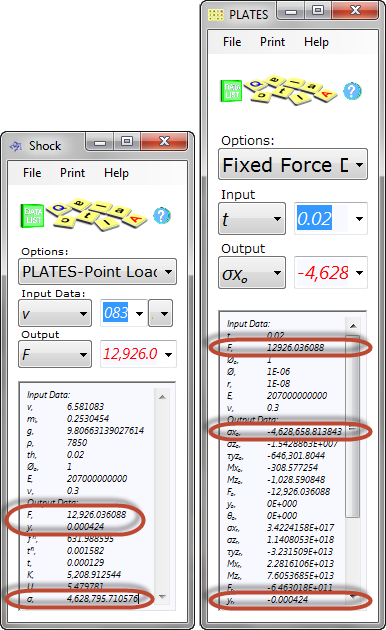Minimize the PLATES window
This screenshot has width=386, height=630.
pos(291,10)
